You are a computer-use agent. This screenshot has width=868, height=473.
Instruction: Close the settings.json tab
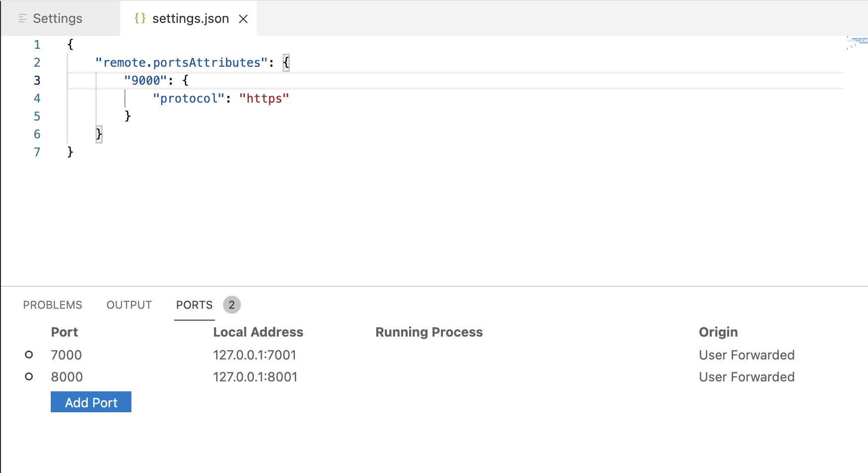(x=243, y=19)
